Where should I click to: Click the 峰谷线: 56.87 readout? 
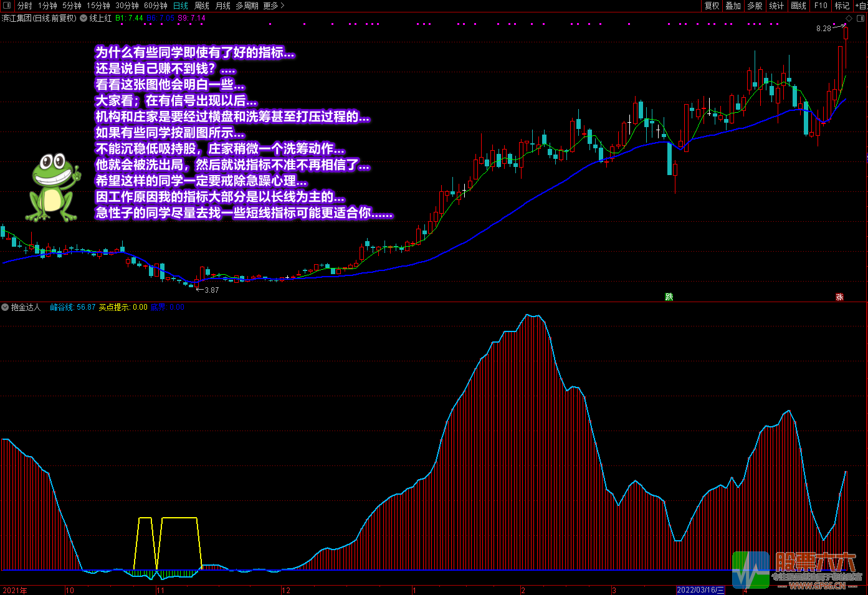coord(73,307)
